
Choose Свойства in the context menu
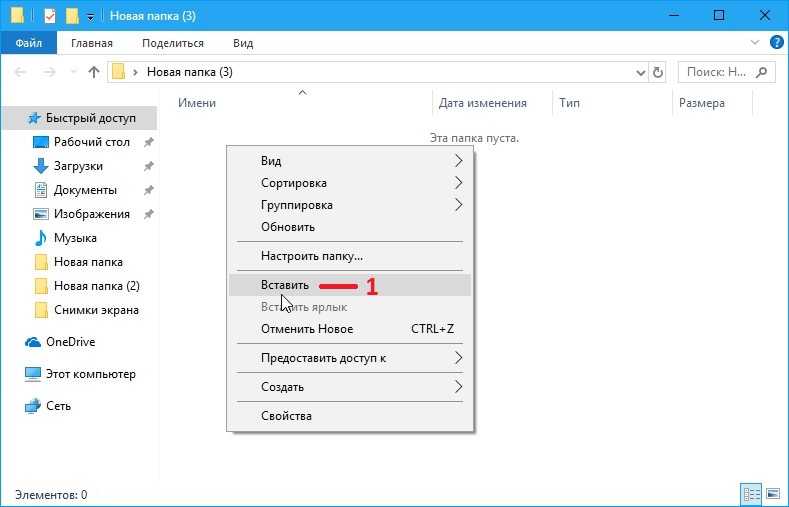(350, 416)
